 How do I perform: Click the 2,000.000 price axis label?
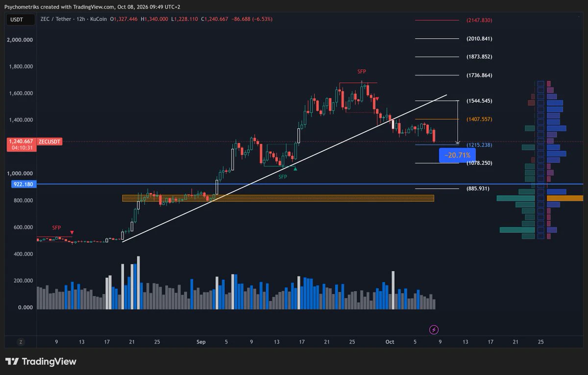coord(20,40)
